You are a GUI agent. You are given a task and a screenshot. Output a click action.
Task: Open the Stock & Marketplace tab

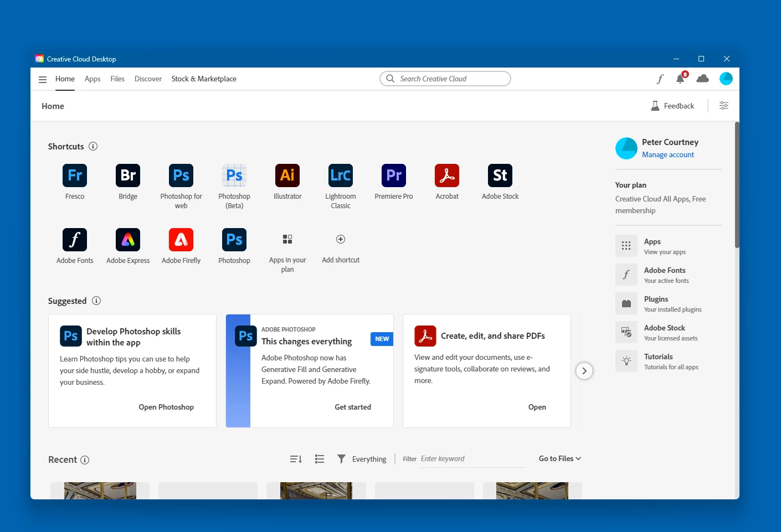[204, 79]
